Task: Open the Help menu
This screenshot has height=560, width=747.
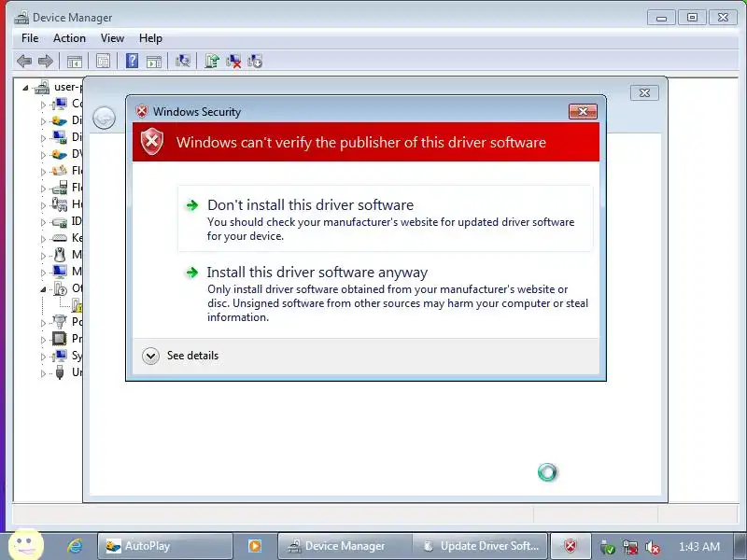Action: pyautogui.click(x=150, y=38)
